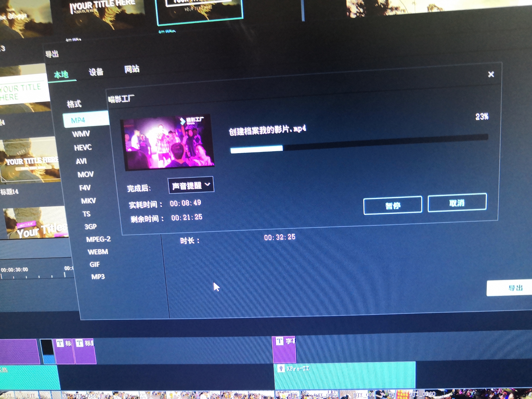The height and width of the screenshot is (399, 532).
Task: Close the export dialog with X
Action: (x=491, y=74)
